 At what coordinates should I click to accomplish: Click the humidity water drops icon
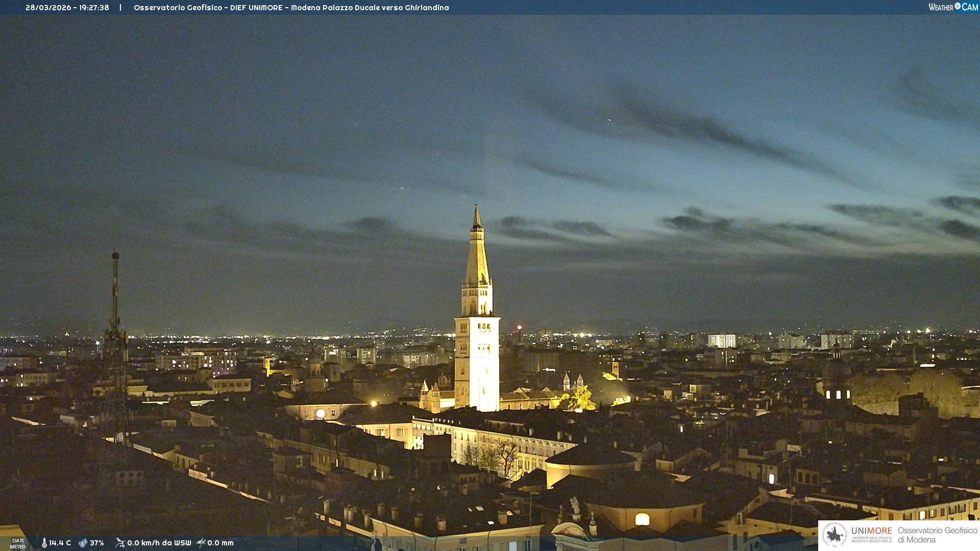click(x=83, y=543)
